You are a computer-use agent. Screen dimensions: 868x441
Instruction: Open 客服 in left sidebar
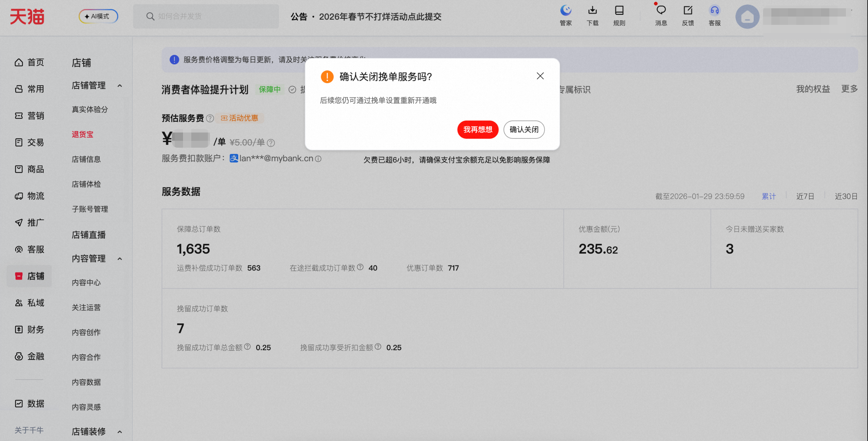pyautogui.click(x=29, y=249)
